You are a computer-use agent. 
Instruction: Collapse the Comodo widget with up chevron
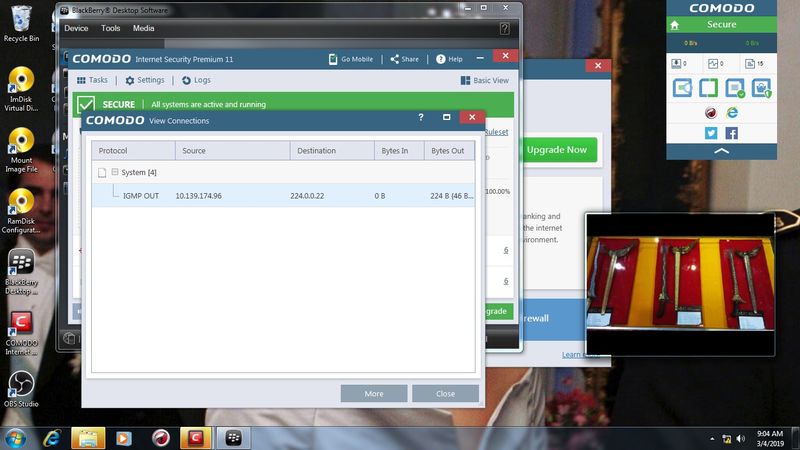(721, 151)
